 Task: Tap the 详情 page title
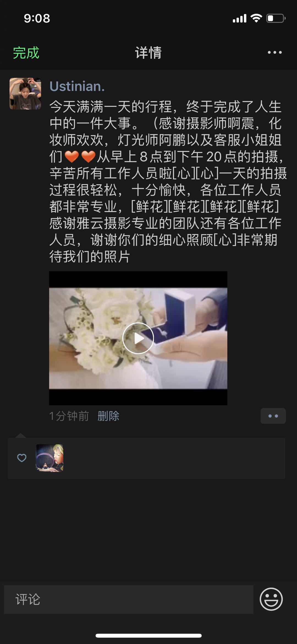(148, 53)
